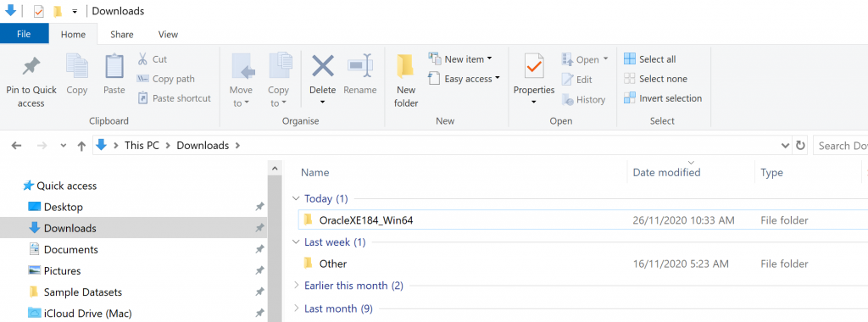Select iCloud Drive (Mac) in sidebar
The image size is (868, 322).
pyautogui.click(x=87, y=314)
